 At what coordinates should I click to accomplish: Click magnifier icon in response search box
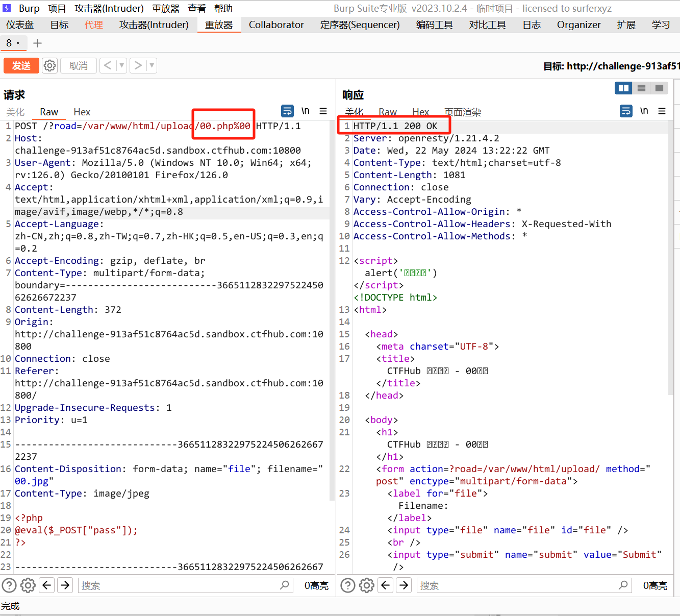(623, 585)
